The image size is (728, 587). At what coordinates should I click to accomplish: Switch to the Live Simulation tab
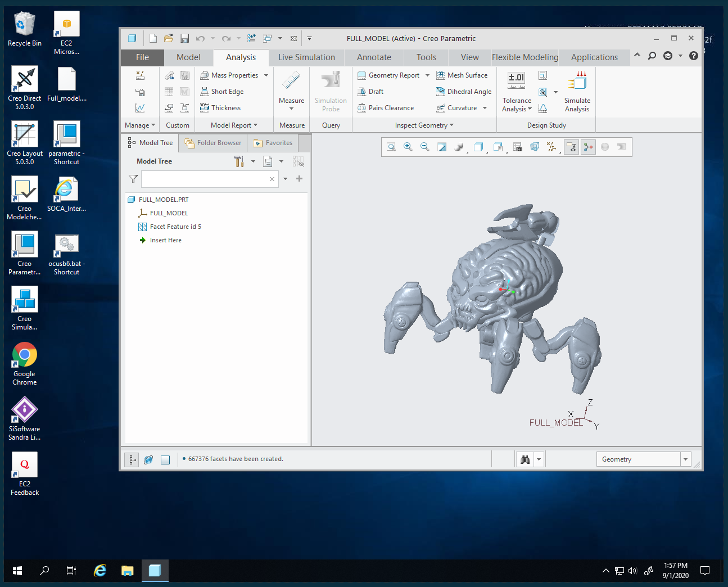pyautogui.click(x=306, y=57)
